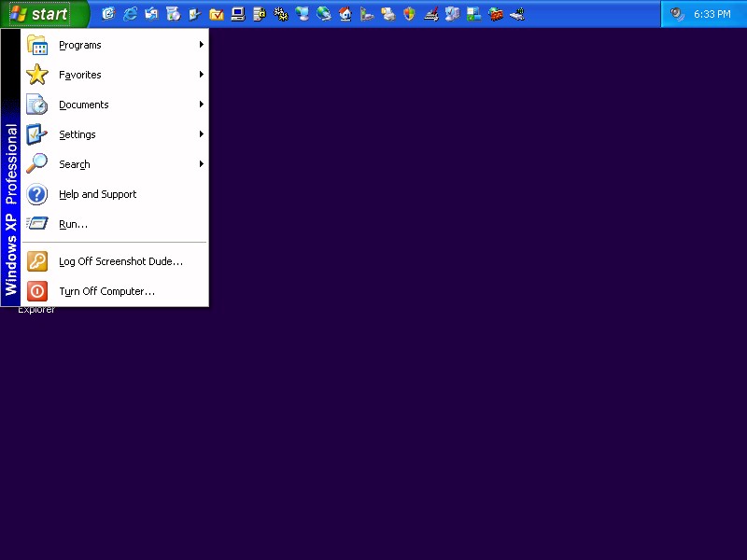
Task: Launch Internet Explorer from the quick launch bar
Action: point(130,14)
